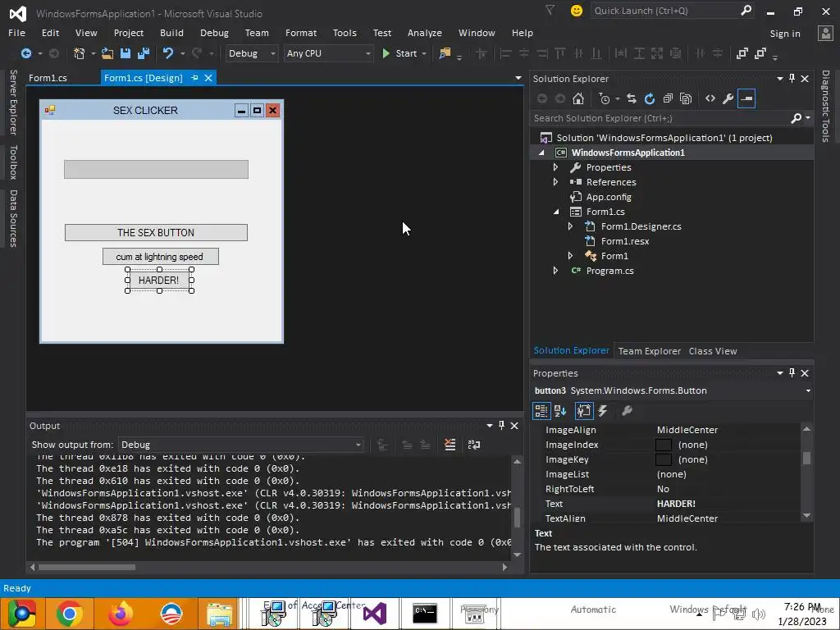840x630 pixels.
Task: Collapse the Form1.cs node
Action: tap(556, 212)
